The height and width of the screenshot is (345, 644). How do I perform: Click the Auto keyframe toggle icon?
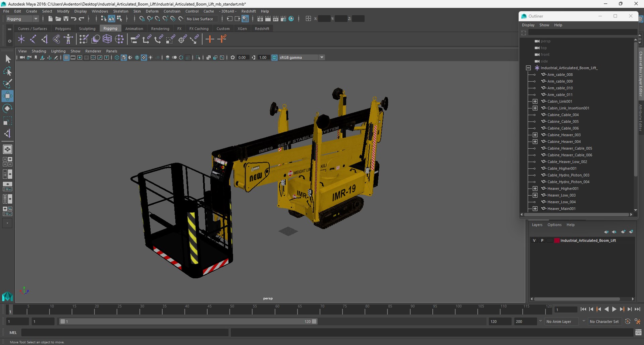[x=628, y=322]
